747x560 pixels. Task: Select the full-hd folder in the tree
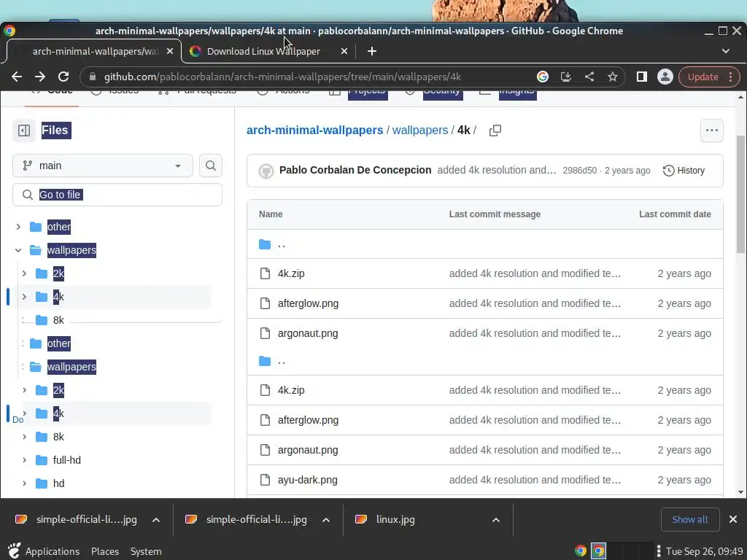[x=66, y=460]
